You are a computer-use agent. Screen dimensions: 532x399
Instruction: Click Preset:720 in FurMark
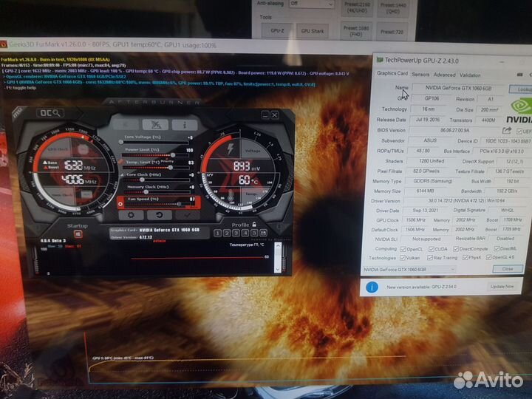coord(392,32)
